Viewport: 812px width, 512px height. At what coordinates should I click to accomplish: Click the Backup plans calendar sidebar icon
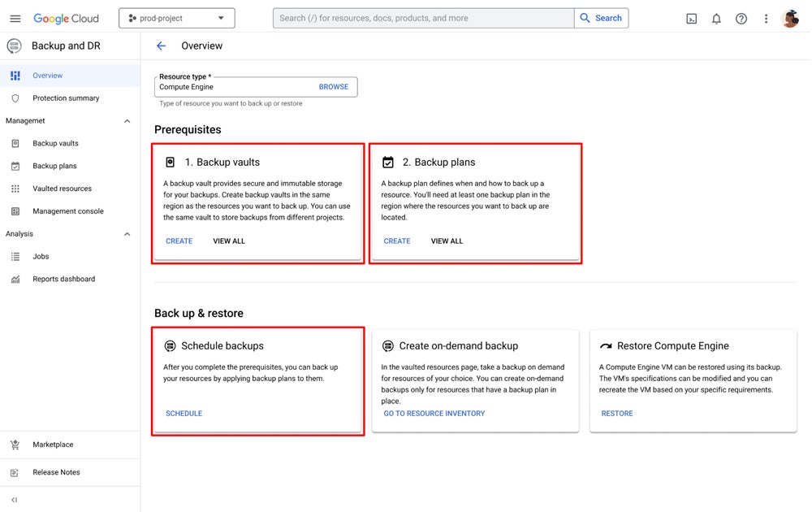(15, 166)
